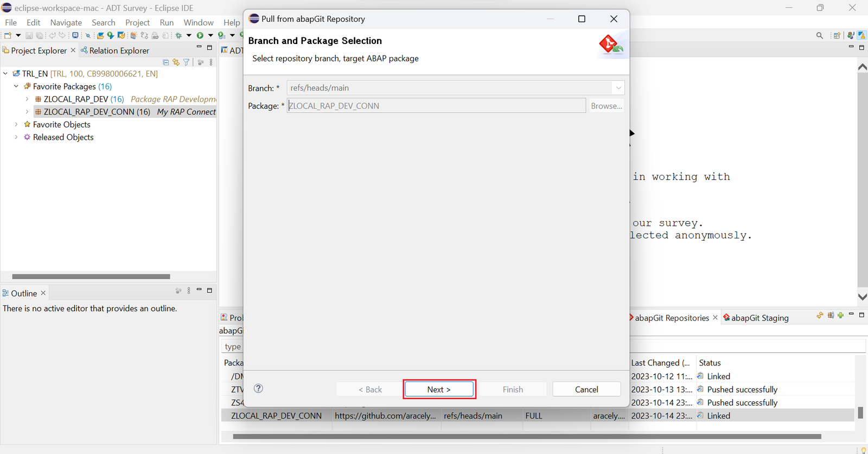Click the Browse button beside Package

pyautogui.click(x=607, y=106)
